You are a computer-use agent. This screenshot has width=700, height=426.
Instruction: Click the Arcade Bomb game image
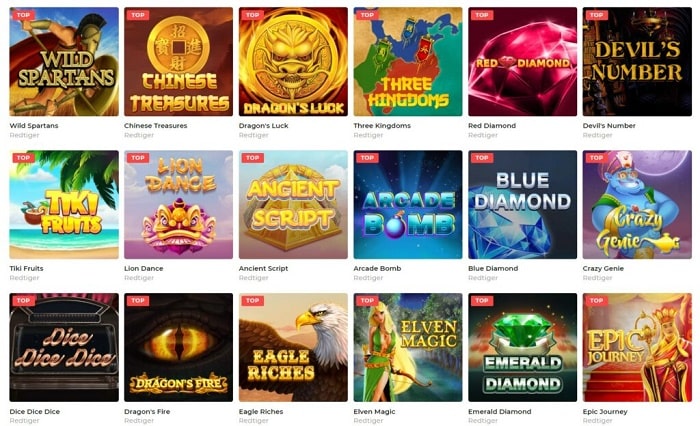click(x=408, y=205)
